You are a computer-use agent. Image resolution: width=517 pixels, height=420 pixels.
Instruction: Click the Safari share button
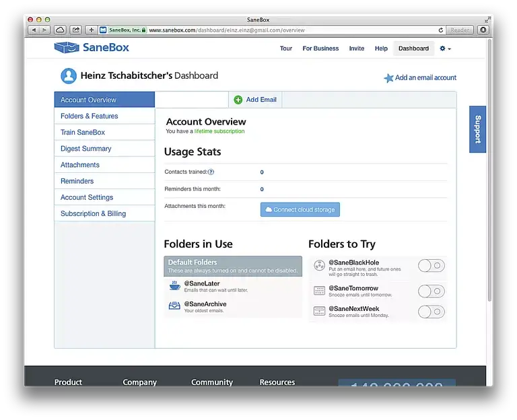pyautogui.click(x=76, y=30)
